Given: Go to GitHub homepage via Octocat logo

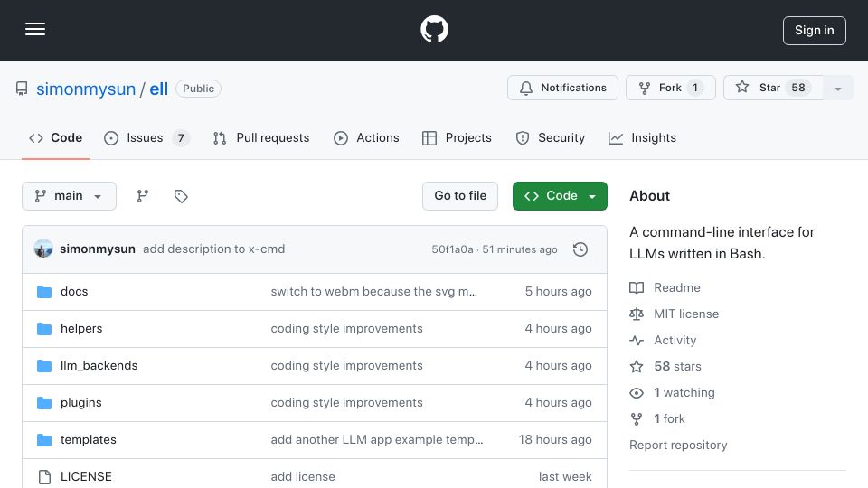Looking at the screenshot, I should point(434,29).
